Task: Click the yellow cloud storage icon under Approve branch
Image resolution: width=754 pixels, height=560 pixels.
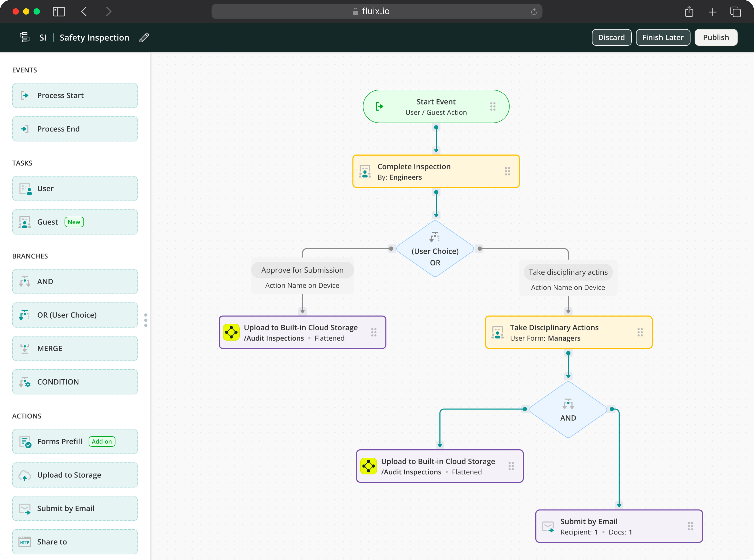Action: point(232,332)
